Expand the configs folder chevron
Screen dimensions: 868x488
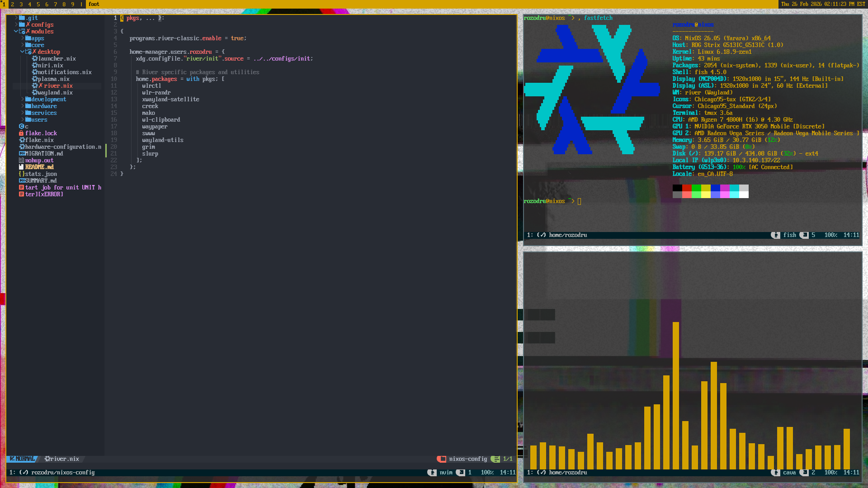tap(16, 25)
